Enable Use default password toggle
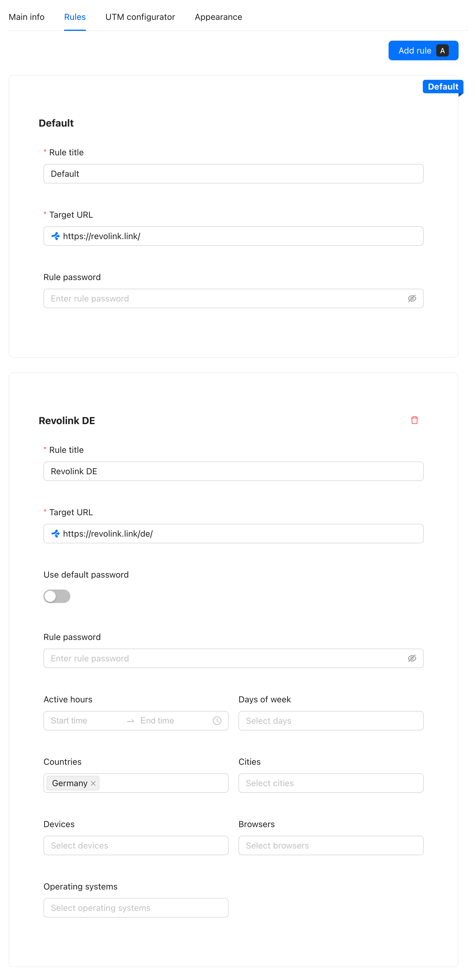This screenshot has width=476, height=980. pyautogui.click(x=57, y=596)
